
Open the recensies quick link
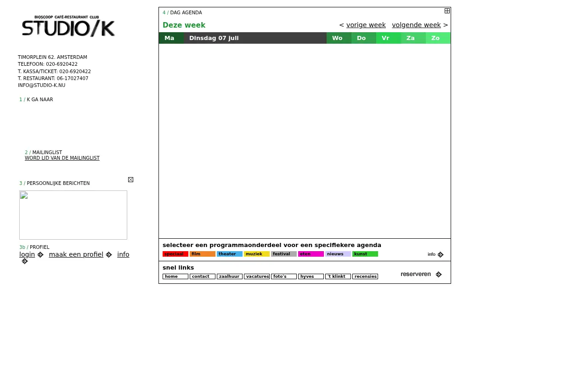tap(365, 276)
